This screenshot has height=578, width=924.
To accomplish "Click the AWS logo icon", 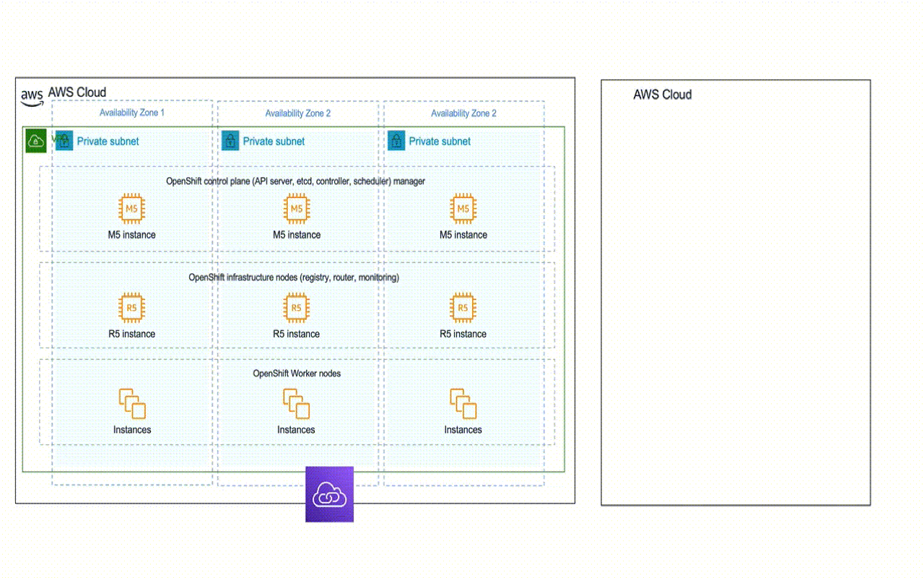I will click(x=32, y=97).
